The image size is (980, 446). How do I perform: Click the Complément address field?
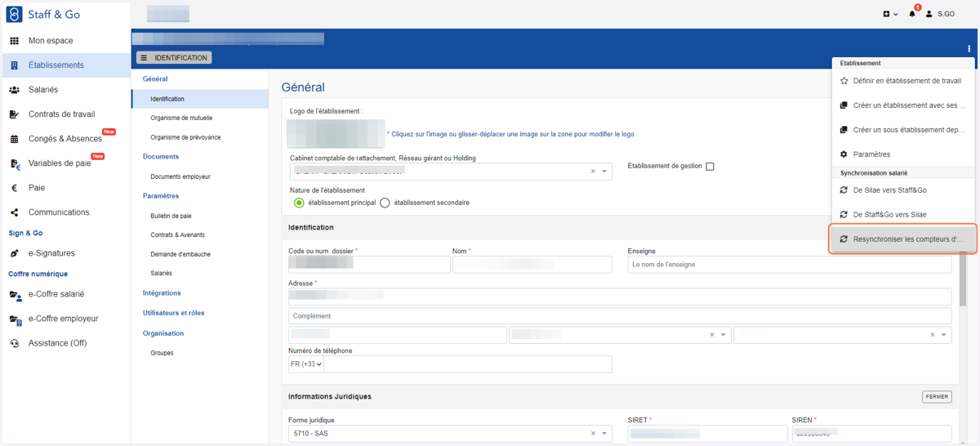coord(620,315)
